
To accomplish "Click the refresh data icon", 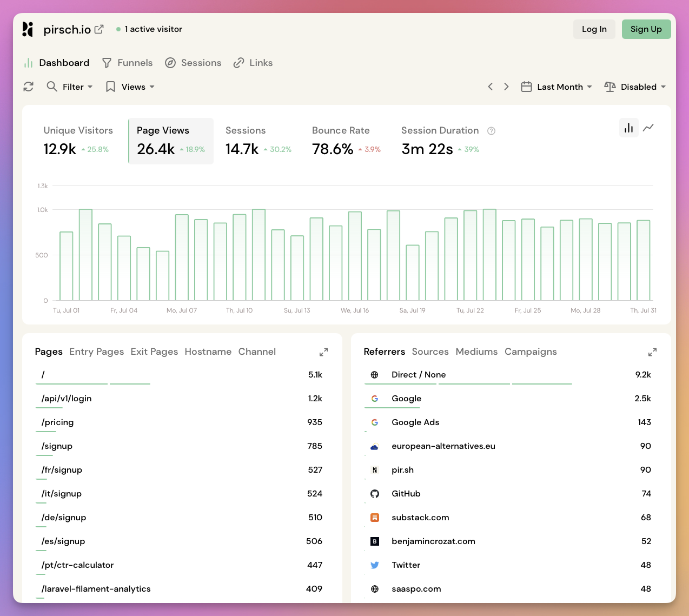I will [28, 87].
